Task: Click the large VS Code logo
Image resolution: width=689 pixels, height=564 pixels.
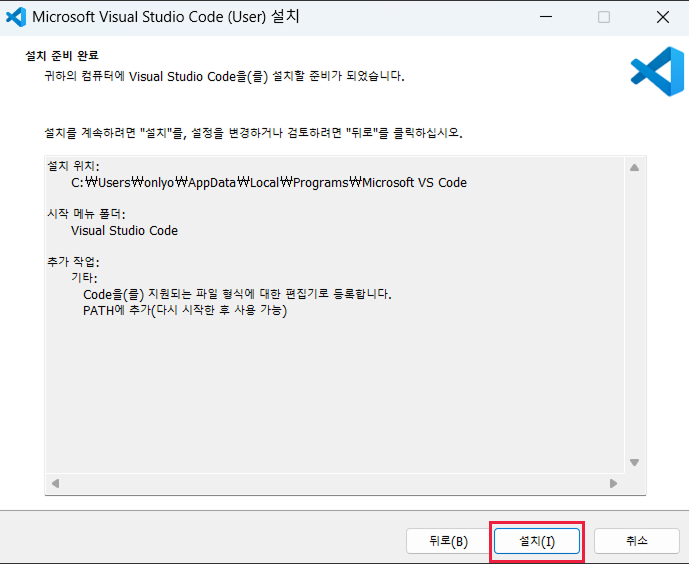Action: (657, 71)
